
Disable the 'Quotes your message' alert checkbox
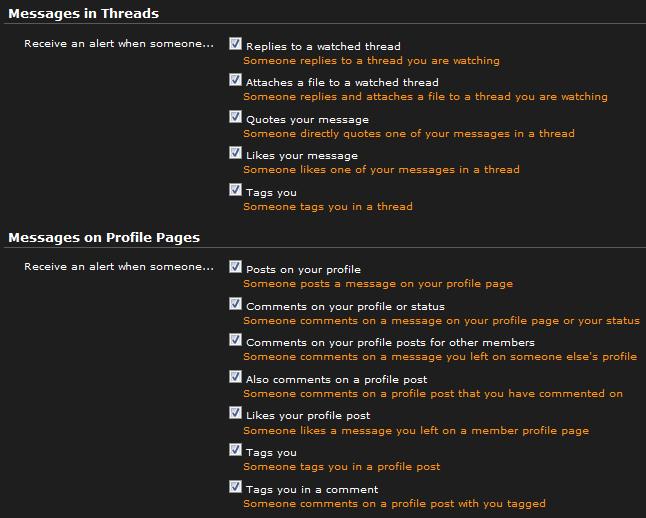point(236,117)
